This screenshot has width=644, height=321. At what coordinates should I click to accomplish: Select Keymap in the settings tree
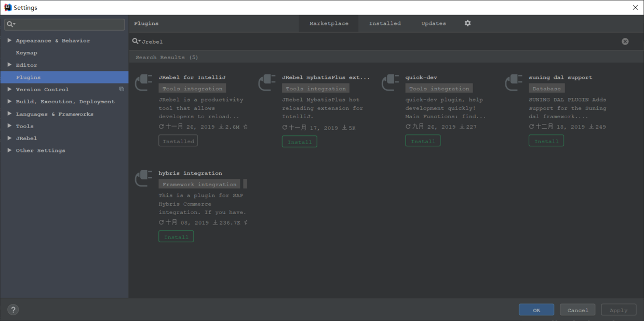click(x=26, y=53)
